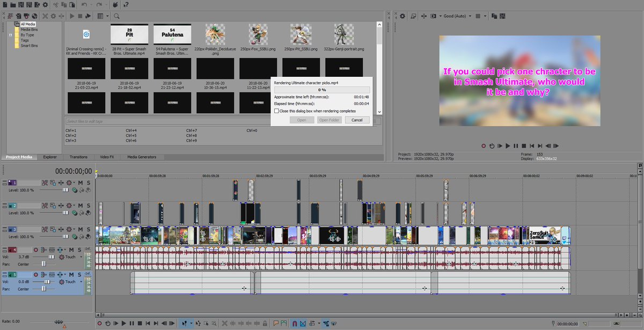Image resolution: width=644 pixels, height=330 pixels.
Task: Switch to Transitions tab
Action: pos(78,157)
